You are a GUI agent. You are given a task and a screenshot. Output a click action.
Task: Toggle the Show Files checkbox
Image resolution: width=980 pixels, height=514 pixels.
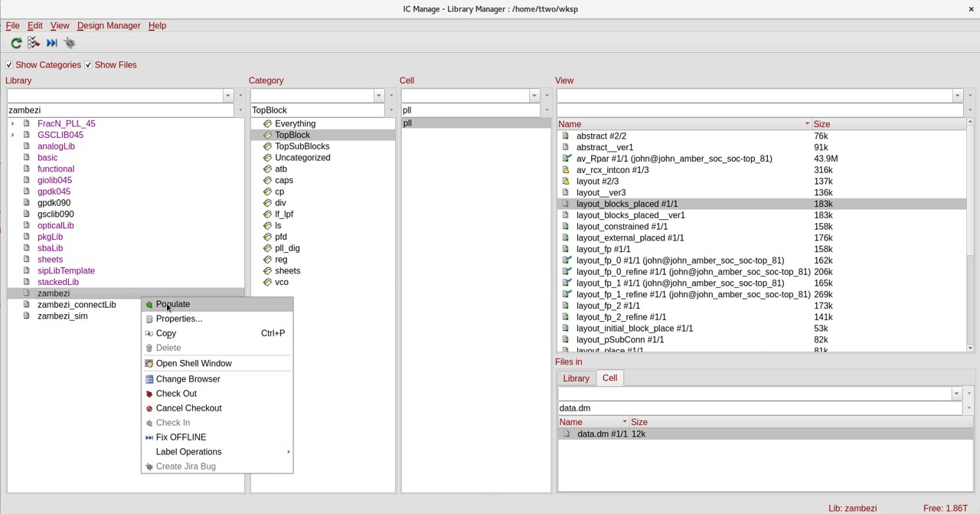click(88, 65)
